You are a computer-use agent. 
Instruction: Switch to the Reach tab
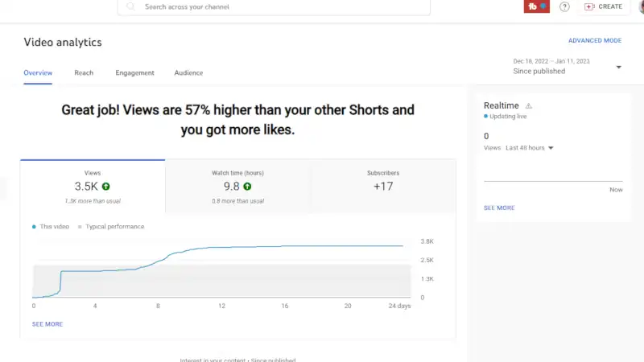coord(84,73)
